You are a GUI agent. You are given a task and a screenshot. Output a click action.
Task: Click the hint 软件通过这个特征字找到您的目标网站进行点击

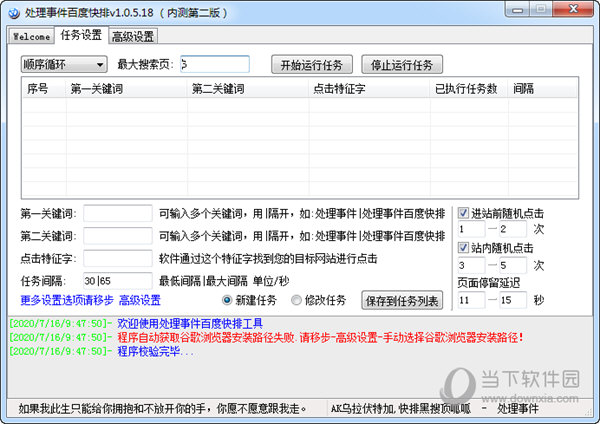(268, 259)
